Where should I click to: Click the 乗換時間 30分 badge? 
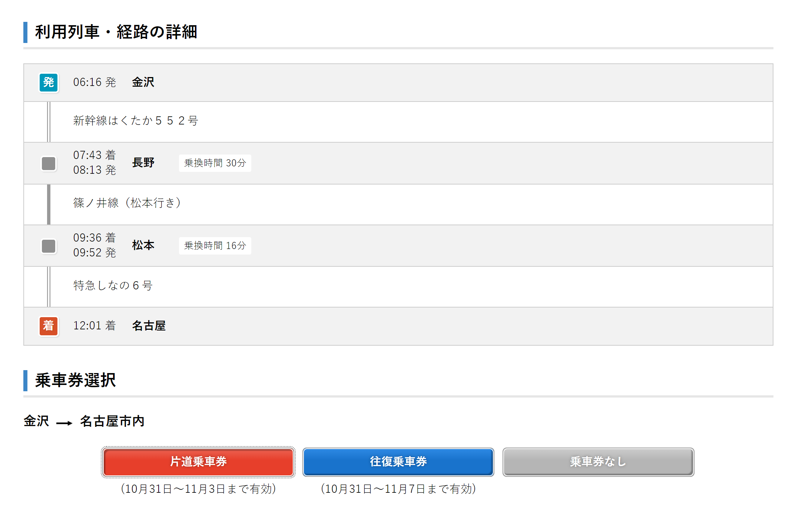tap(215, 163)
